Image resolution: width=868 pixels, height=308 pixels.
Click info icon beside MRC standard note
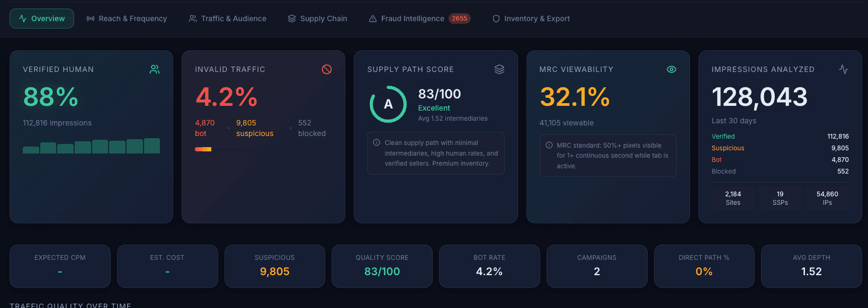click(549, 145)
